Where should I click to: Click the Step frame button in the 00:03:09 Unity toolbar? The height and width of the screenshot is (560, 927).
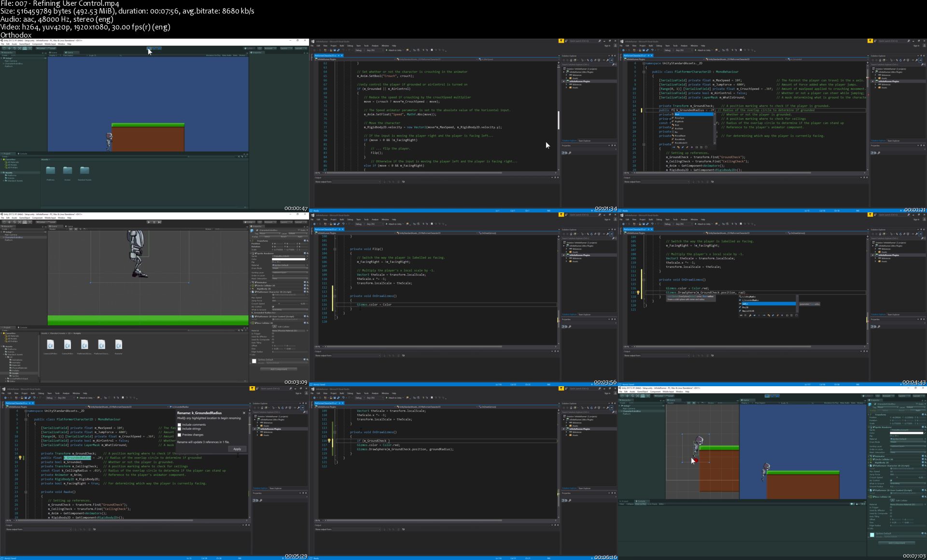coord(159,222)
